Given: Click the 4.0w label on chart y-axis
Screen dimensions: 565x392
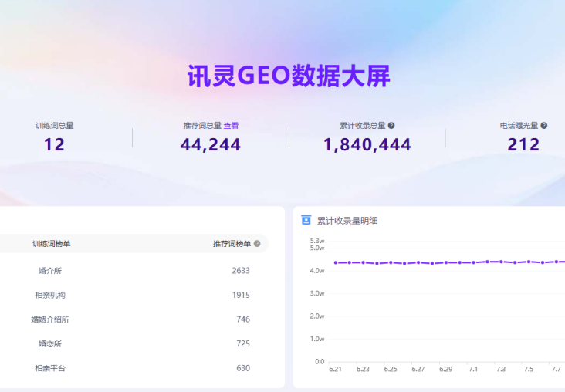Looking at the screenshot, I should pyautogui.click(x=317, y=271).
